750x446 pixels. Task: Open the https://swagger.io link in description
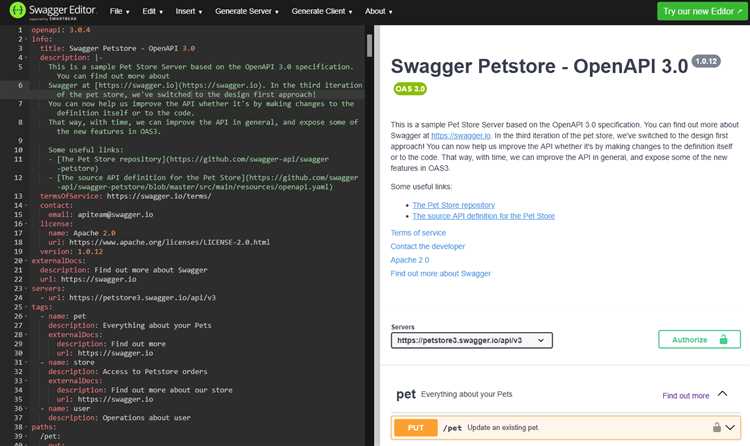(461, 135)
